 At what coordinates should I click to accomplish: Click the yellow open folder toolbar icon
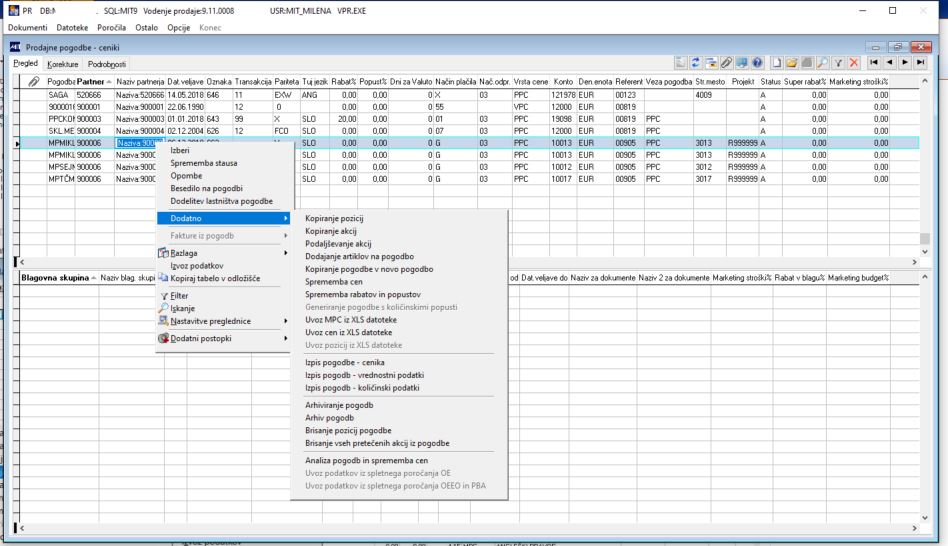[x=792, y=62]
